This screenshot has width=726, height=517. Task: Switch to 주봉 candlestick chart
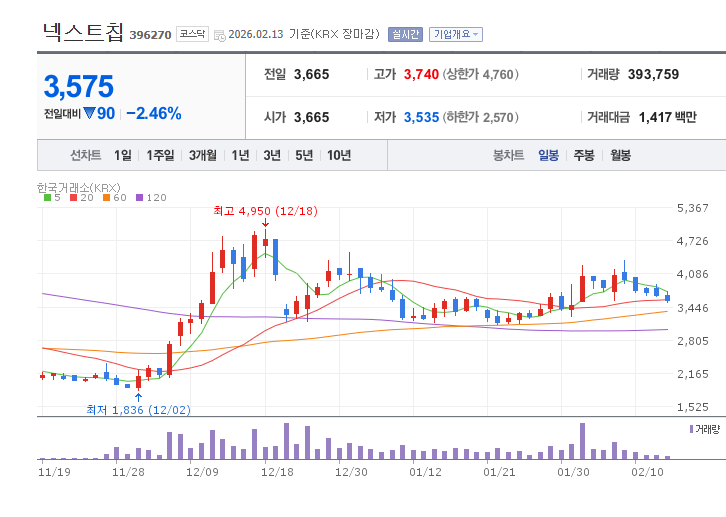point(584,155)
